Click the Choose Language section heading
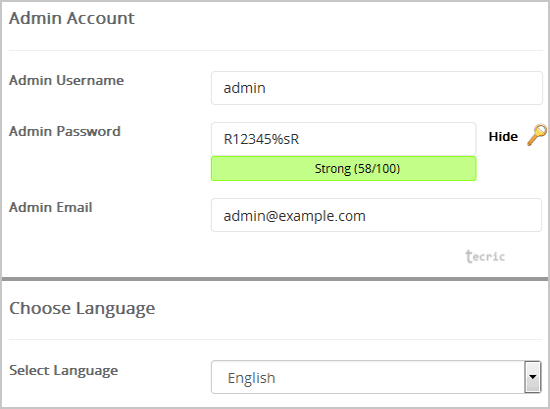Image resolution: width=550 pixels, height=409 pixels. pos(82,309)
